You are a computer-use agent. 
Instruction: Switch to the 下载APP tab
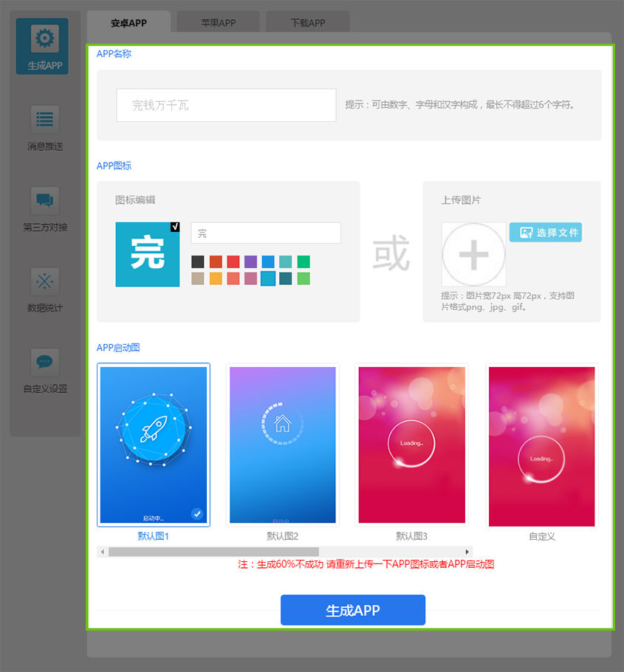pyautogui.click(x=307, y=23)
